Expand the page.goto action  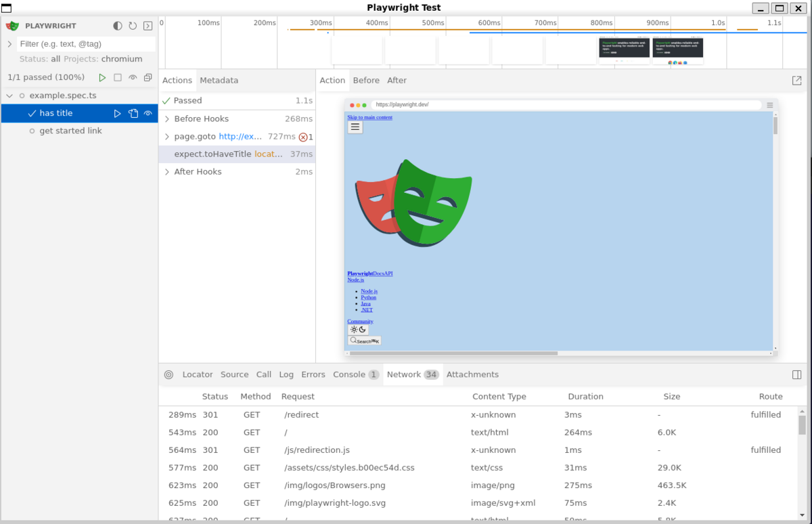(167, 137)
